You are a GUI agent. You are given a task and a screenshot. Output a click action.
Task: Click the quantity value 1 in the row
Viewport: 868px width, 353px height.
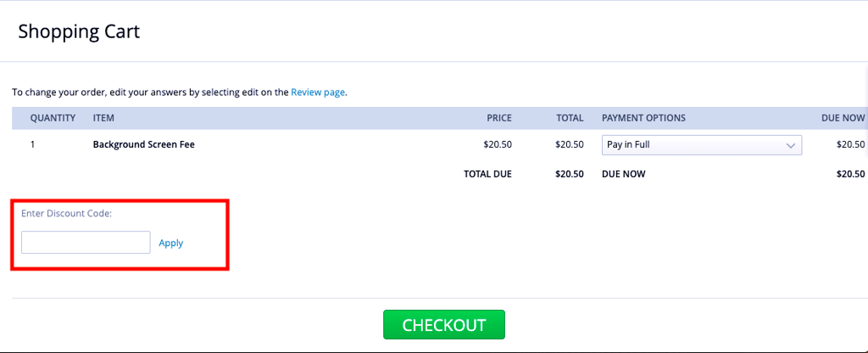pyautogui.click(x=33, y=145)
